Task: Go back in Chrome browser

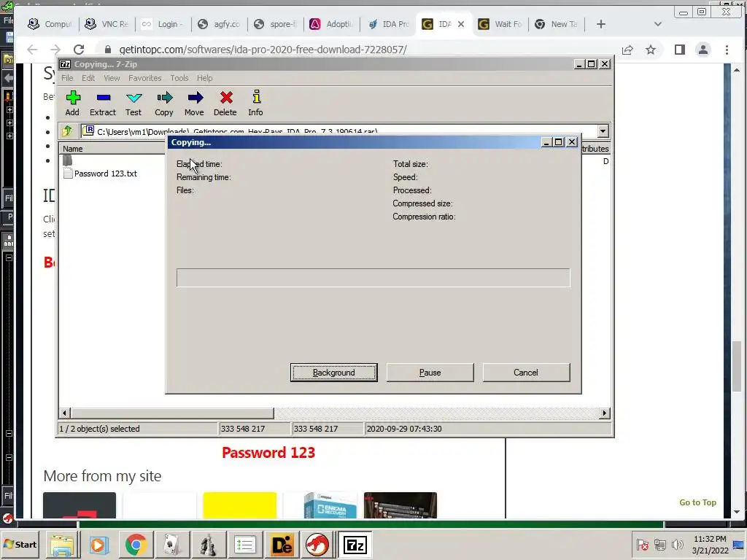Action: (x=32, y=50)
